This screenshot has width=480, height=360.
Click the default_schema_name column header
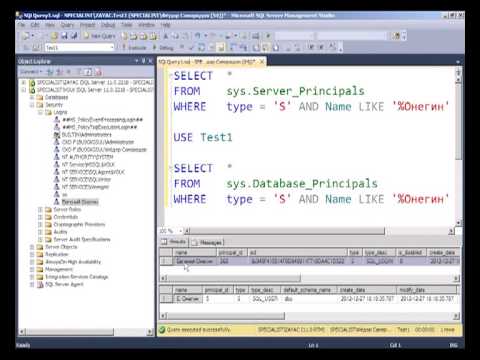point(308,290)
